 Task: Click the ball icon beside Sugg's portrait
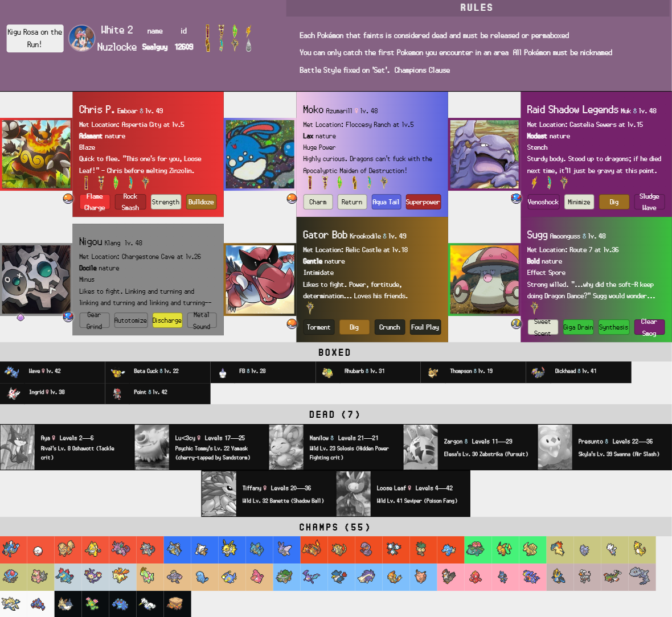(516, 323)
